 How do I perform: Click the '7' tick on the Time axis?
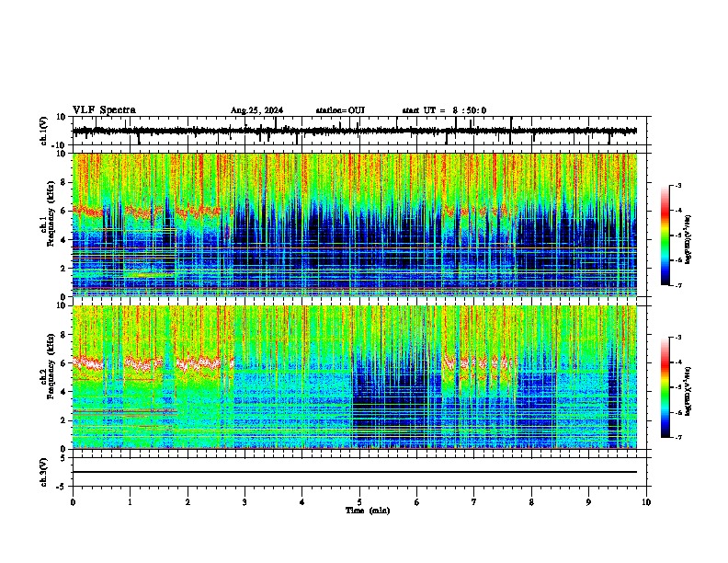pos(474,502)
